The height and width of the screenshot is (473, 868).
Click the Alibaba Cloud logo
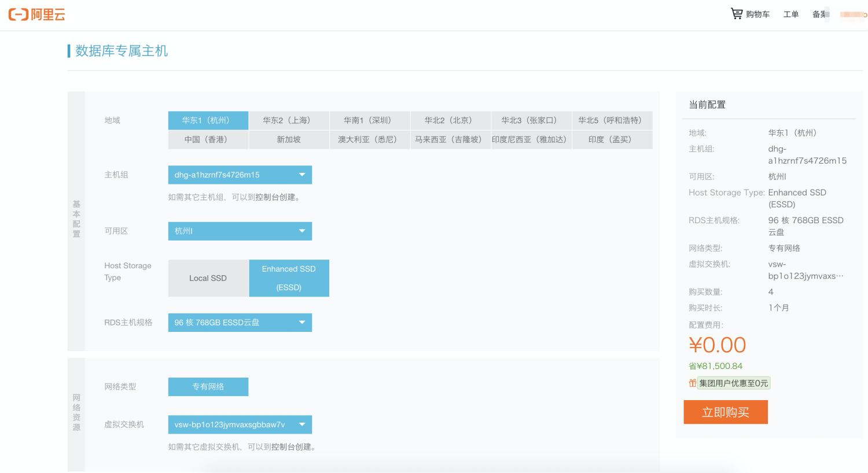click(x=36, y=14)
